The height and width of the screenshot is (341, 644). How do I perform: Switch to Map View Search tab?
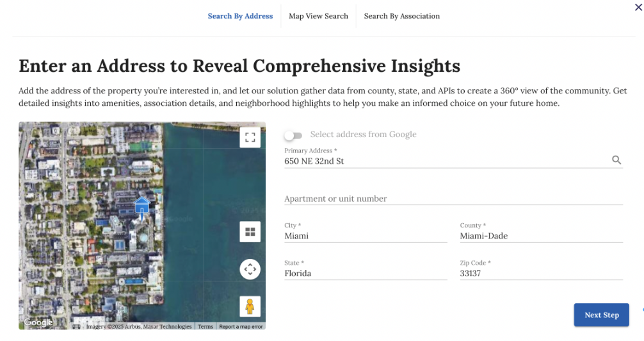pyautogui.click(x=318, y=16)
